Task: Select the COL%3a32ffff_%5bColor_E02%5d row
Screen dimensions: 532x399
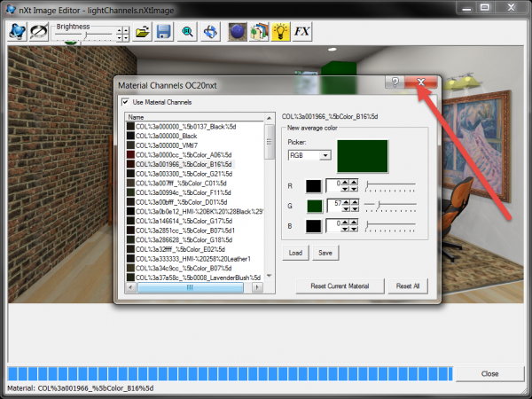Action: coord(195,249)
